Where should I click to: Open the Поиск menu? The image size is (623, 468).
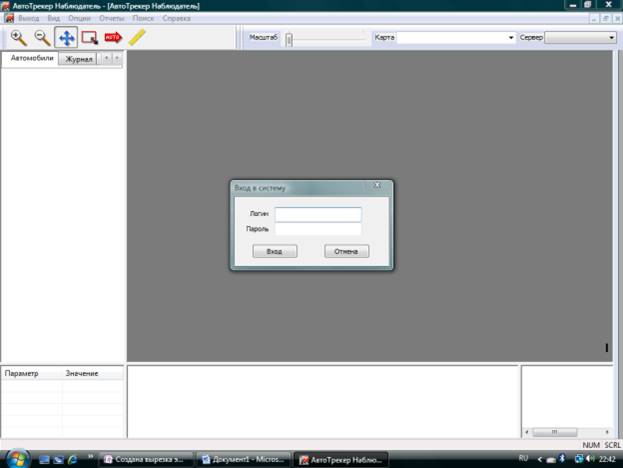143,18
